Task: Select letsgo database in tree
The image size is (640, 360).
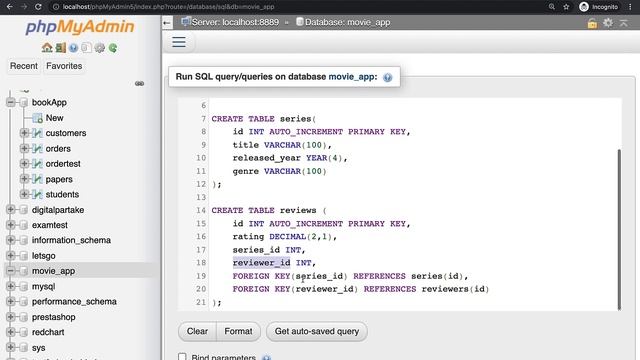Action: click(43, 256)
